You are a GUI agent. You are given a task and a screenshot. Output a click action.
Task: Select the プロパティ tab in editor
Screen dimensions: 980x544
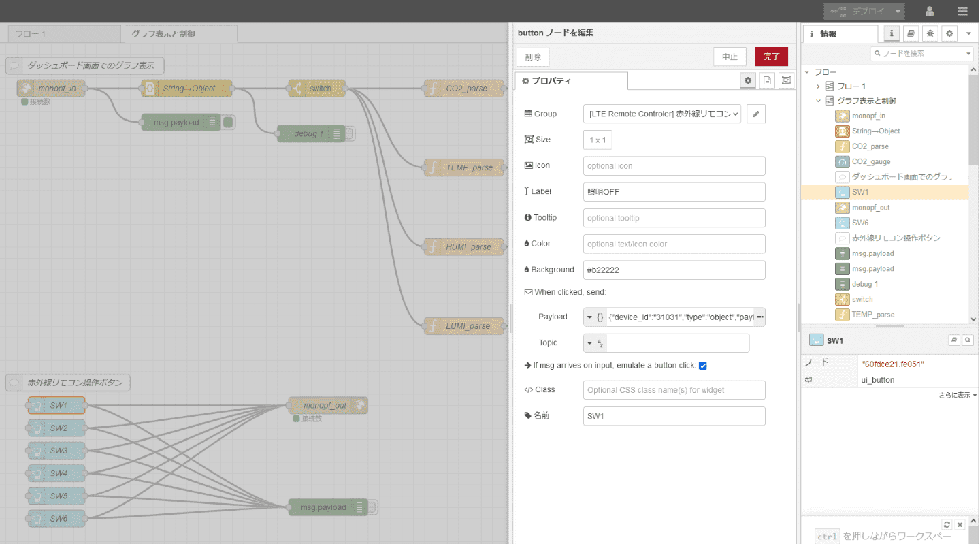click(x=570, y=81)
